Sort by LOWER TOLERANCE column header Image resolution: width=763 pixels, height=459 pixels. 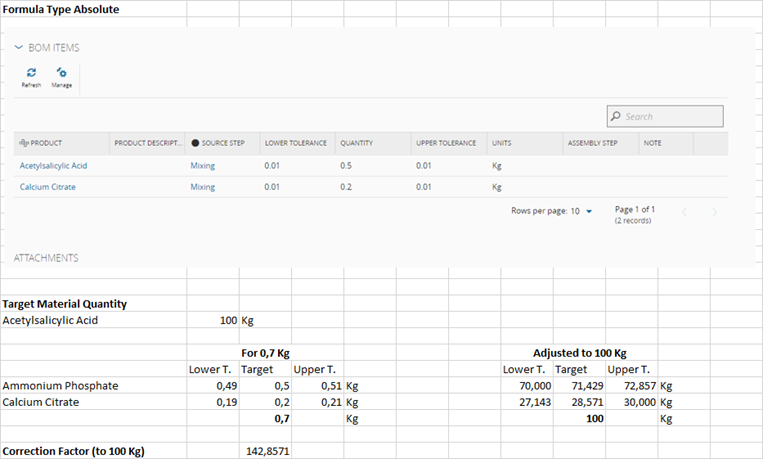click(x=297, y=143)
